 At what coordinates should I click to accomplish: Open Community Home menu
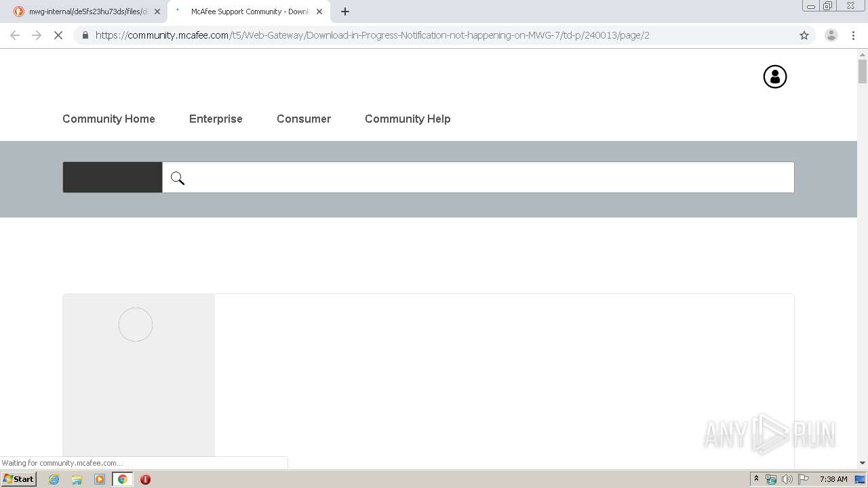[x=108, y=119]
